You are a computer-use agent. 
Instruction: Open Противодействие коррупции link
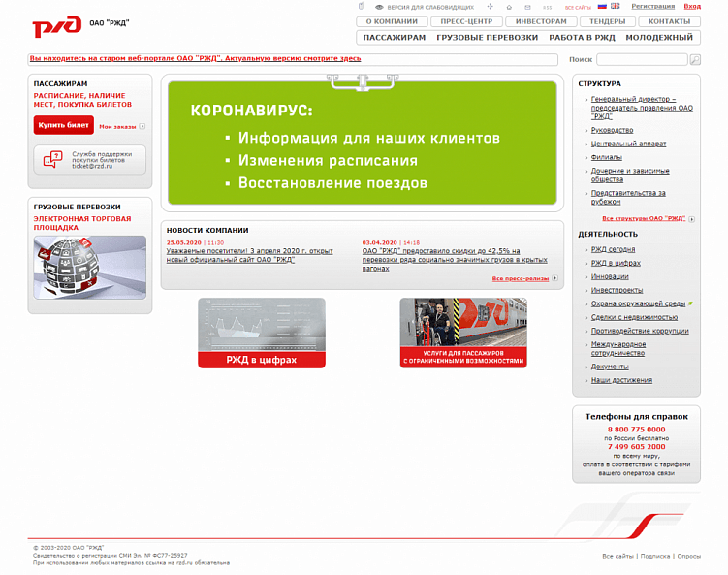(640, 331)
